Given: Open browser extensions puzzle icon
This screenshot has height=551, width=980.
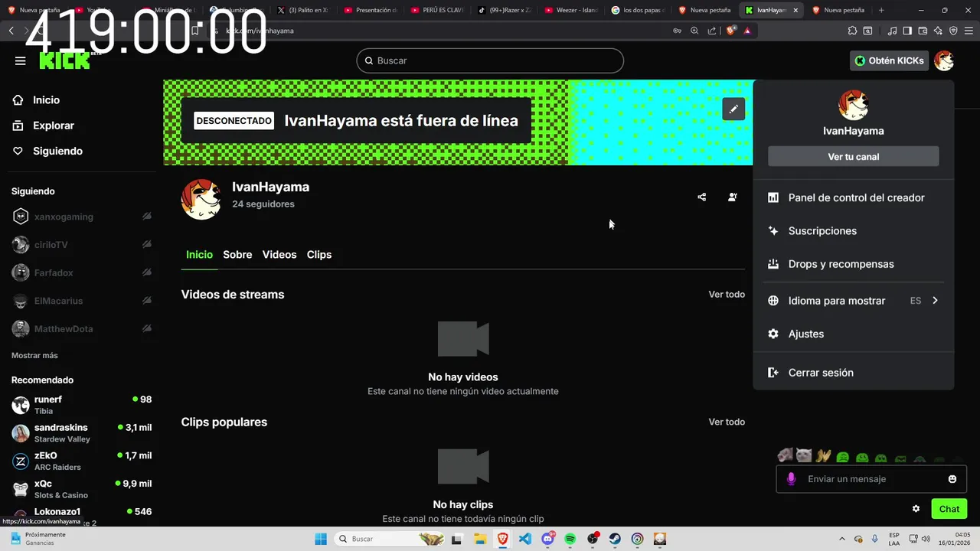Looking at the screenshot, I should pyautogui.click(x=852, y=31).
